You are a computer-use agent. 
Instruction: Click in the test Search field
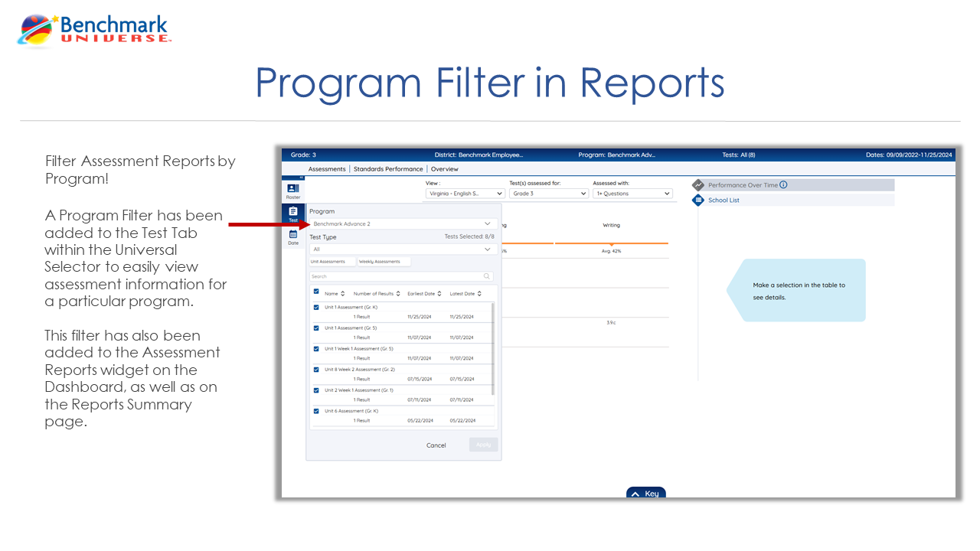401,276
